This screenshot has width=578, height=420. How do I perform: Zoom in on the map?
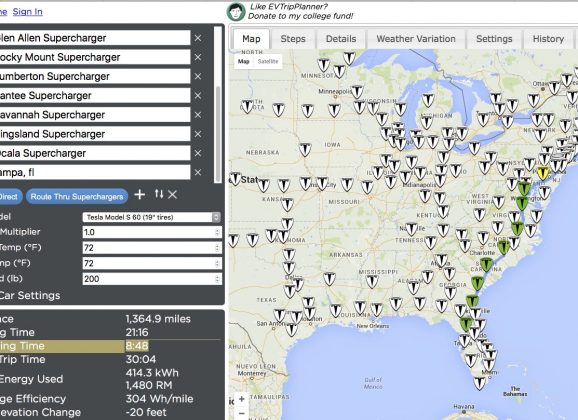[x=241, y=399]
